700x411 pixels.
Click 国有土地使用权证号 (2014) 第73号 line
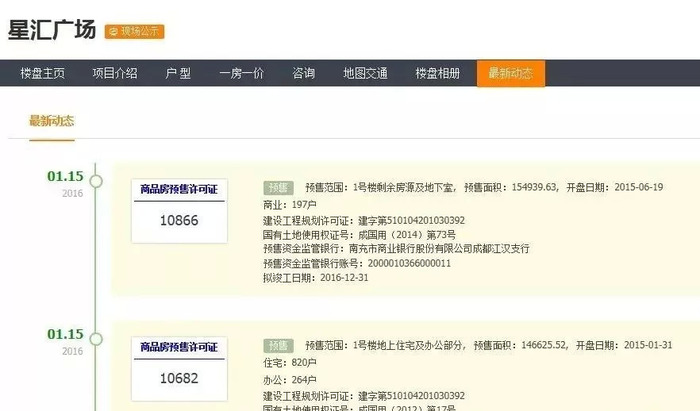pyautogui.click(x=359, y=235)
